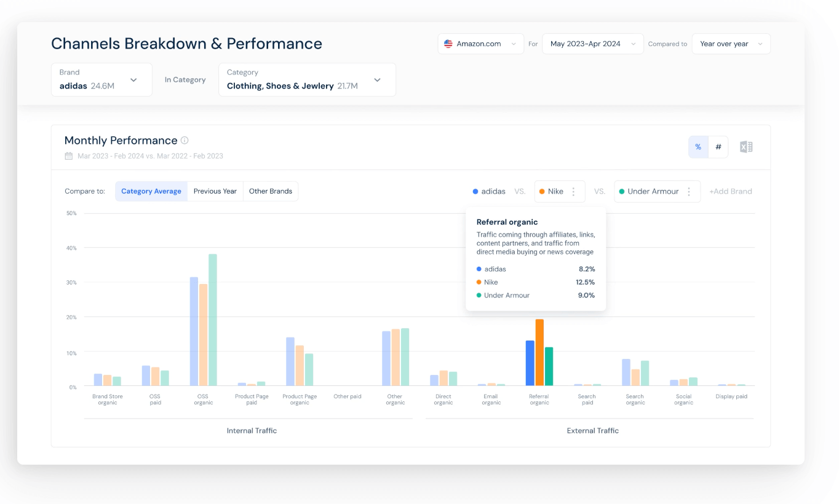Click the hash icon for absolute numbers view

tap(717, 147)
